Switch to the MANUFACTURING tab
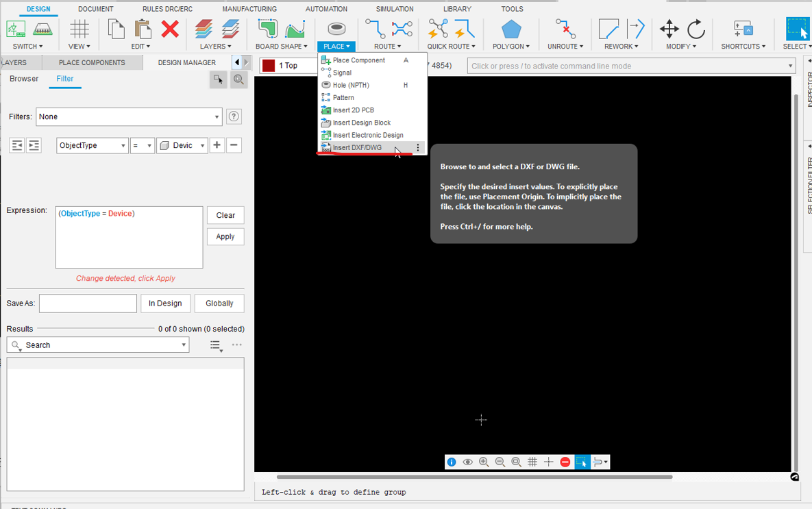 tap(249, 9)
